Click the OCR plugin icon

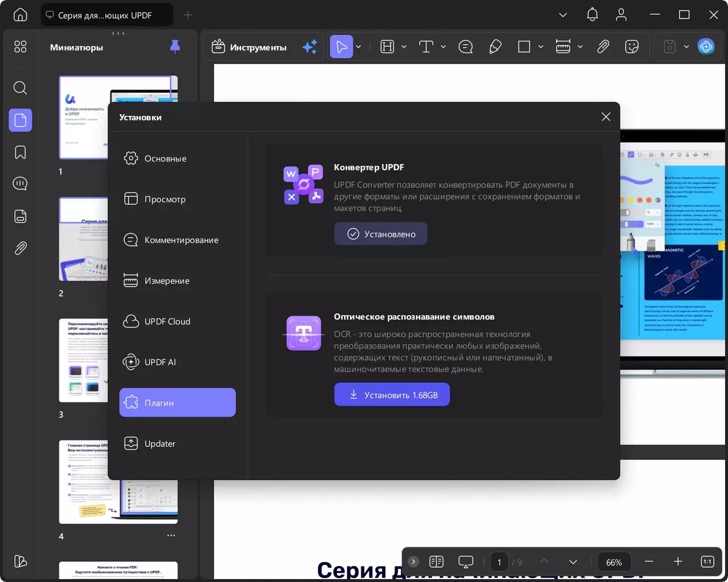click(x=304, y=333)
